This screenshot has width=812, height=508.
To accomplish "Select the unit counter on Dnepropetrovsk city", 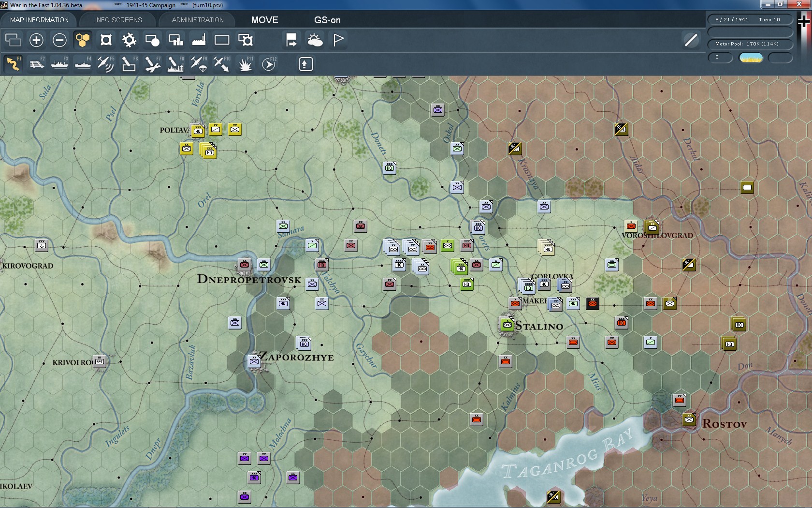I will (244, 265).
